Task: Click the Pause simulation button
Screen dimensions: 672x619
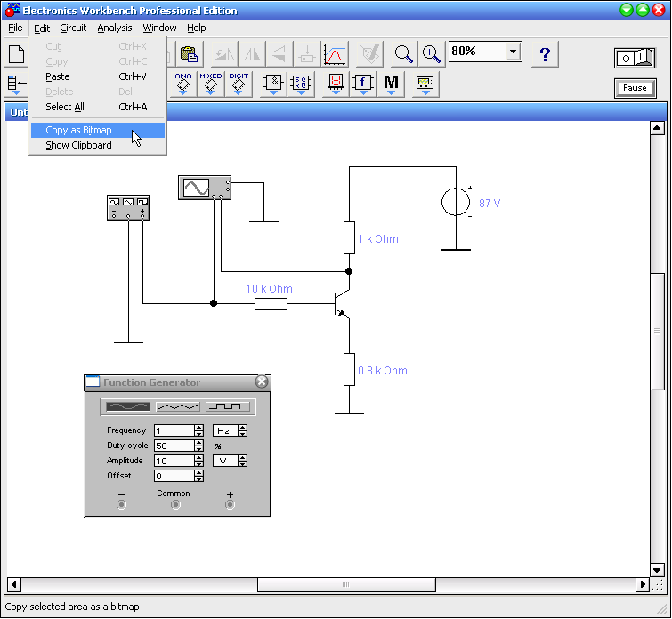Action: click(x=635, y=88)
